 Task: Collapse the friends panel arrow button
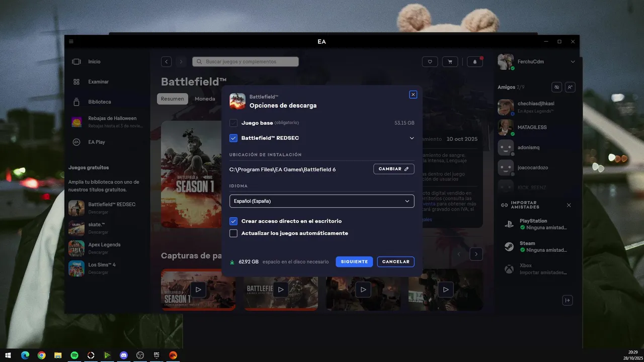coord(568,300)
